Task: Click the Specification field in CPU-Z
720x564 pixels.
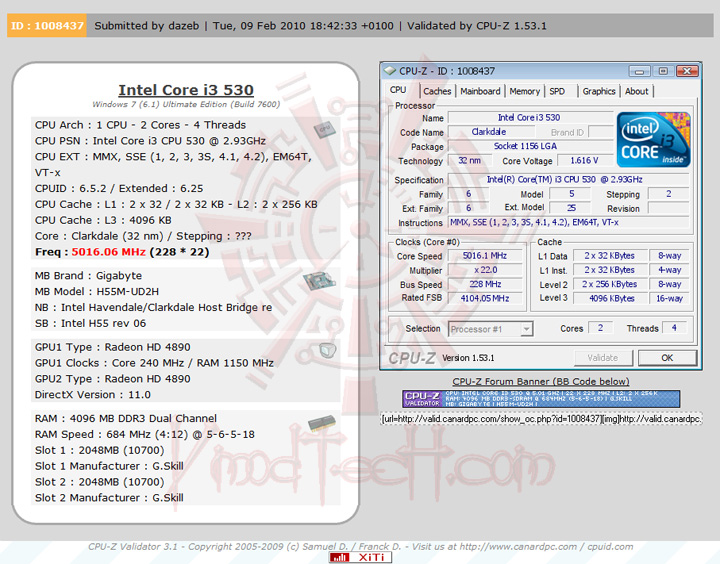Action: point(568,180)
